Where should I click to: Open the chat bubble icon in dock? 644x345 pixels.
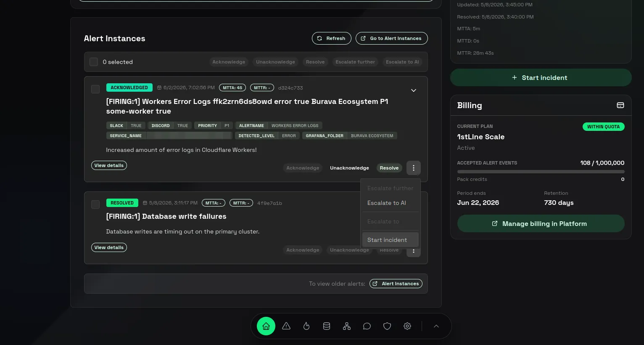coord(367,326)
